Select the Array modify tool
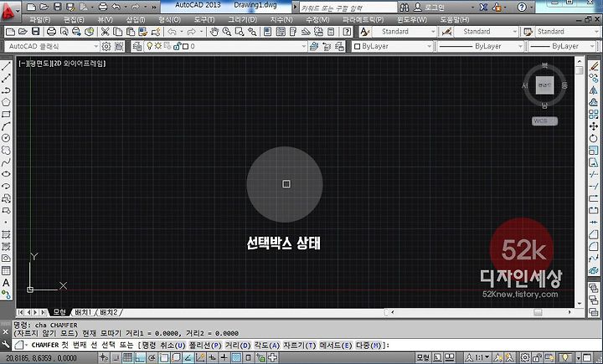 (594, 114)
